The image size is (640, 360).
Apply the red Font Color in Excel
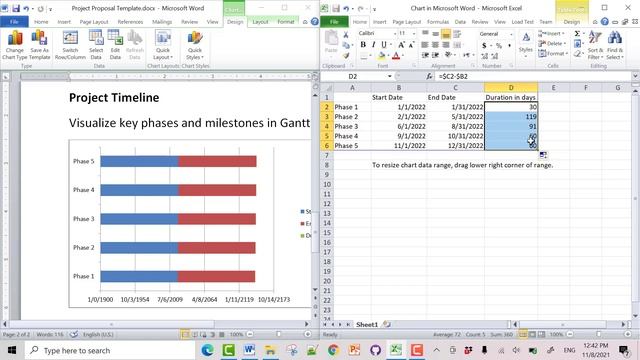click(x=396, y=56)
